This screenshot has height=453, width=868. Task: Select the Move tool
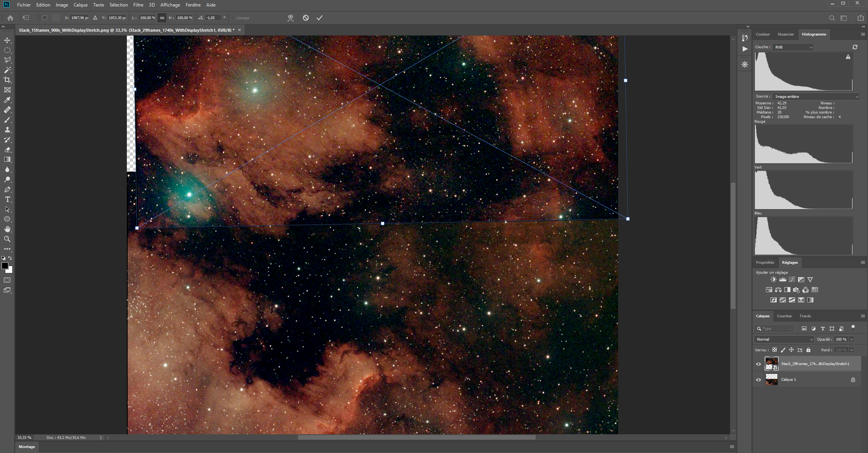click(x=7, y=40)
